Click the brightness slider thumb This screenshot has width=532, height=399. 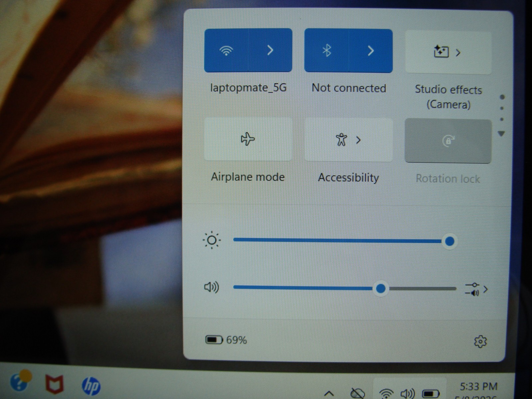[x=450, y=241]
